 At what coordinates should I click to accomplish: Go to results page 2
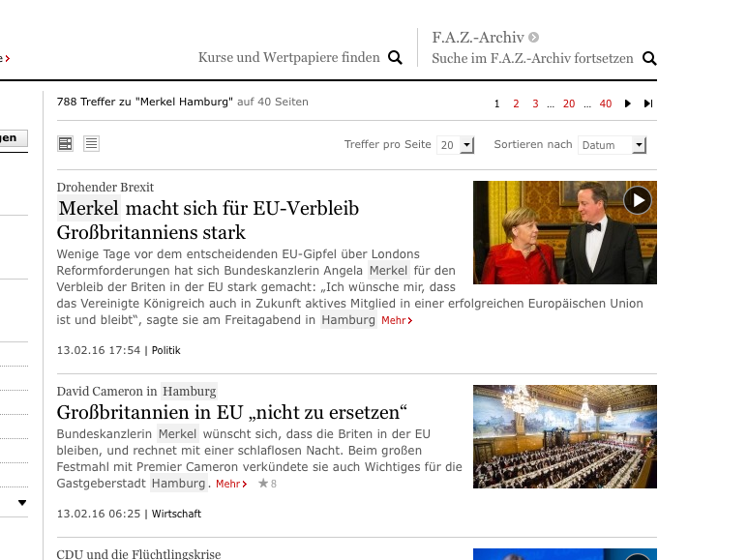coord(516,103)
